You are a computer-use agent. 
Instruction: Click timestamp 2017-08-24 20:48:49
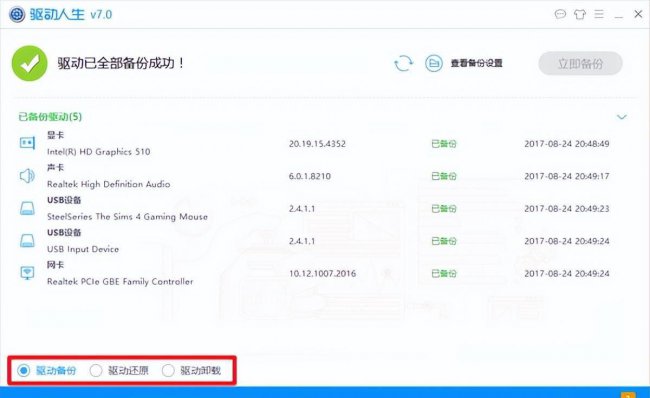point(567,144)
